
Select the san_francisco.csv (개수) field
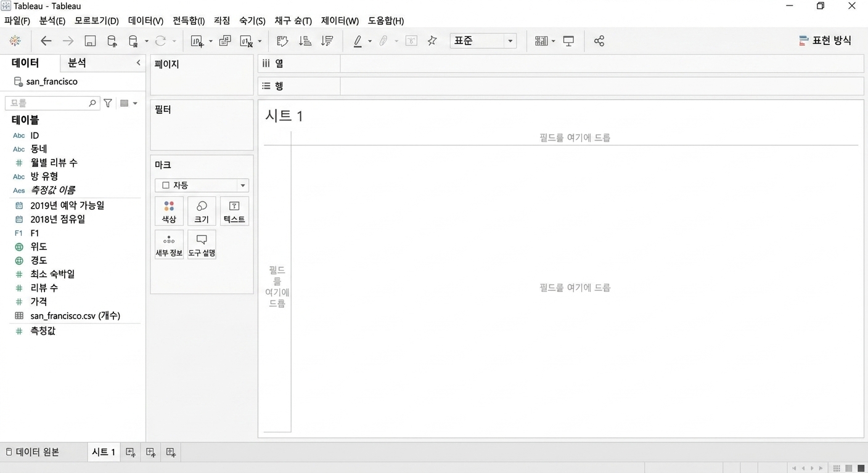click(x=75, y=315)
